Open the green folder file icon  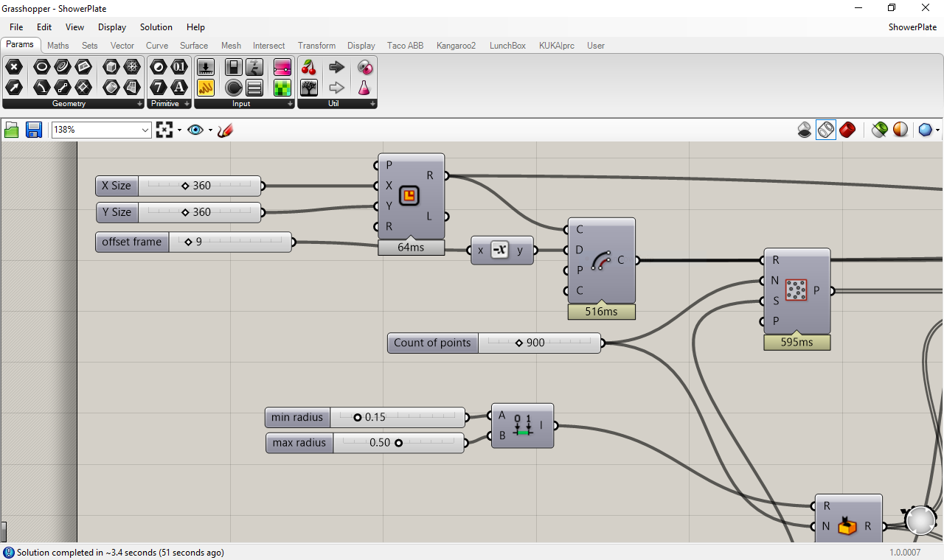click(12, 130)
